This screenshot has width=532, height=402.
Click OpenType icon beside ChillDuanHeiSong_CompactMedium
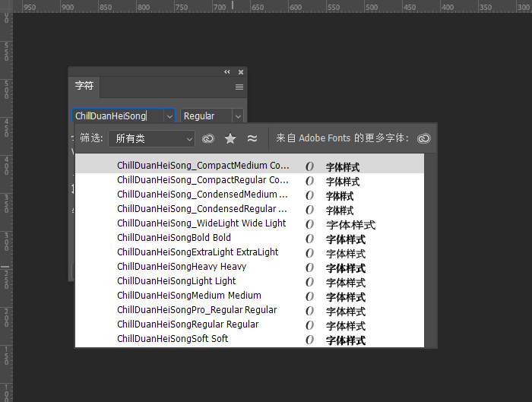309,166
